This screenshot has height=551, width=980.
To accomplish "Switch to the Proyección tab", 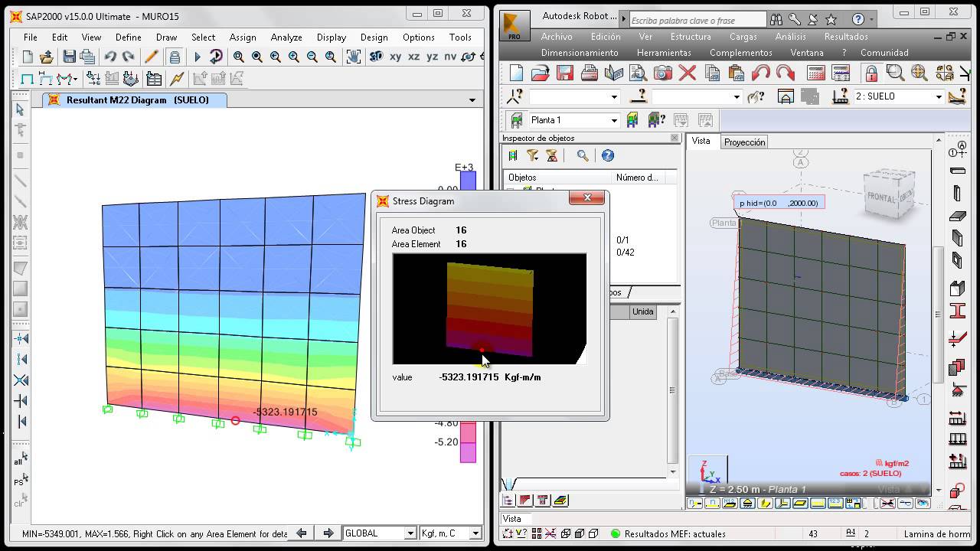I will (744, 142).
